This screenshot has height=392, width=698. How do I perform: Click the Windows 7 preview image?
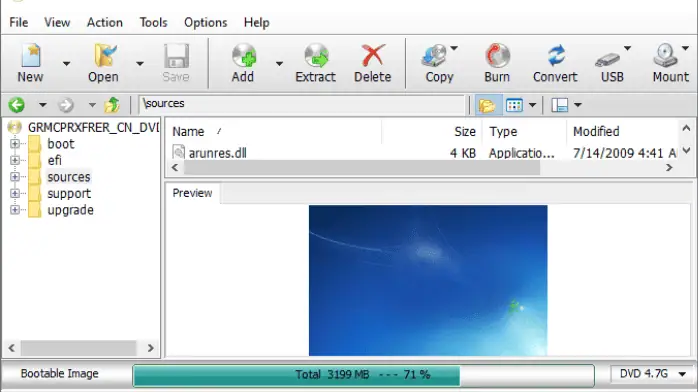[428, 280]
